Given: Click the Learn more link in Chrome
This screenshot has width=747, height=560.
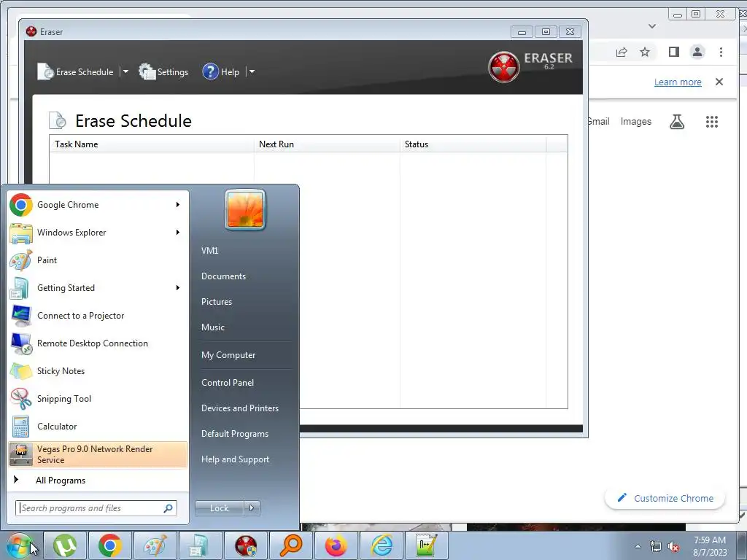Looking at the screenshot, I should (x=678, y=82).
